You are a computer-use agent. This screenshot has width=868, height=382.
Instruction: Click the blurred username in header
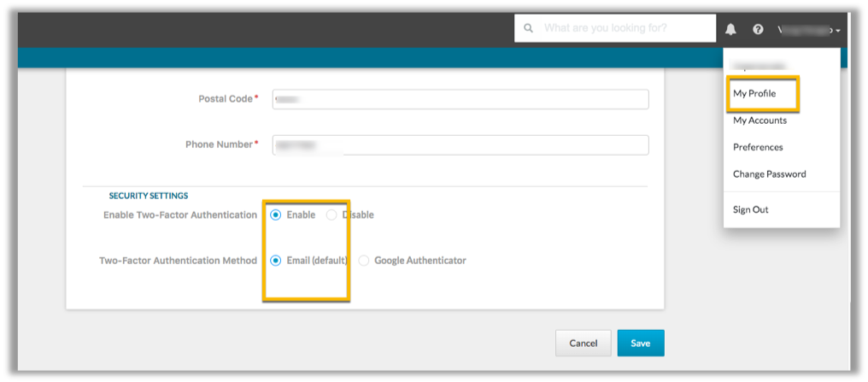[805, 30]
